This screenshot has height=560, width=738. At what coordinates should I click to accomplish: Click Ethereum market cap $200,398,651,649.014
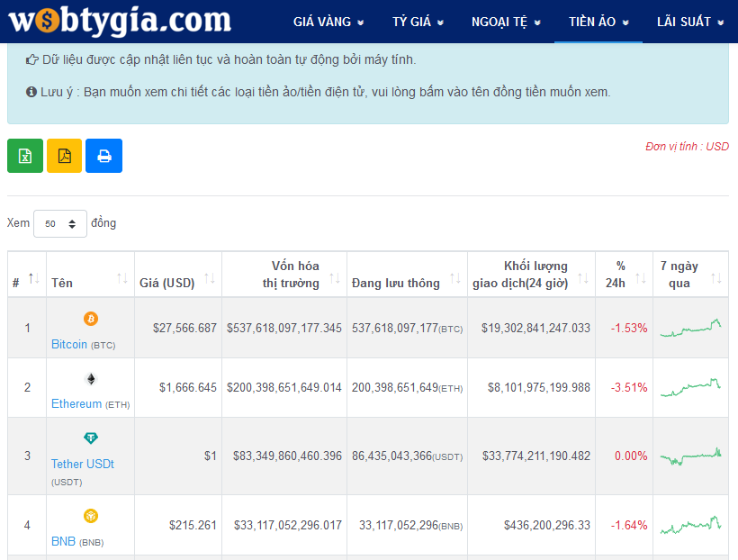click(x=284, y=388)
